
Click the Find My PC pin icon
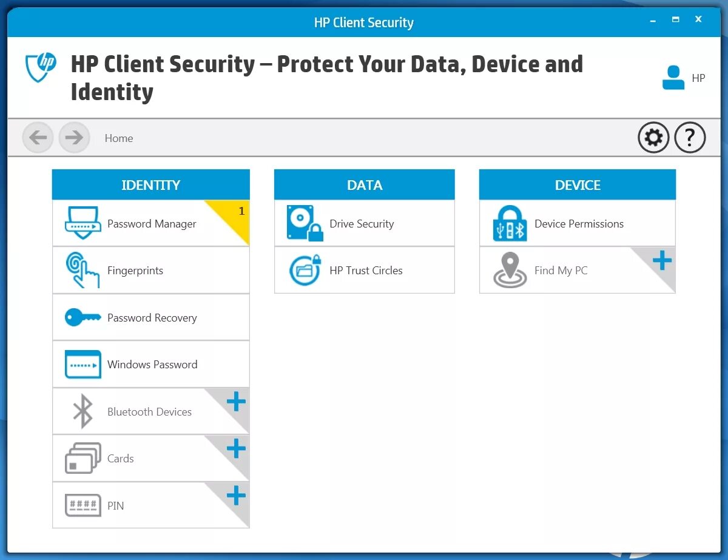510,270
